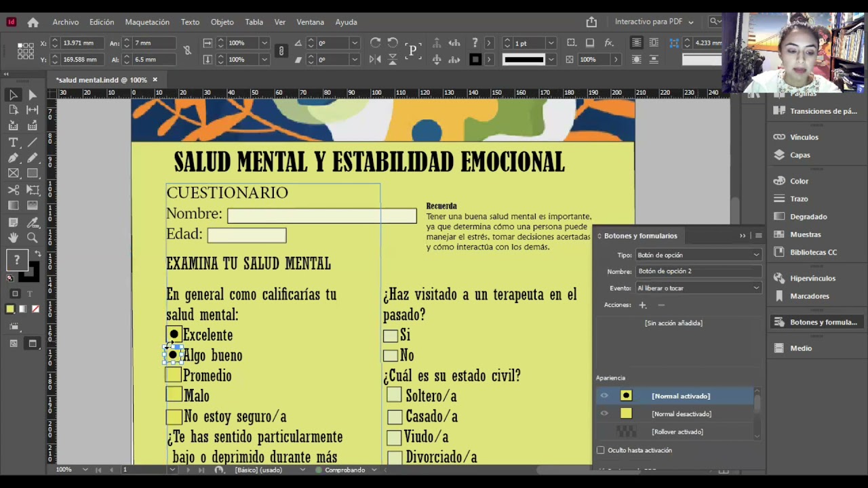This screenshot has height=488, width=868.
Task: Click the share document icon
Action: click(591, 22)
